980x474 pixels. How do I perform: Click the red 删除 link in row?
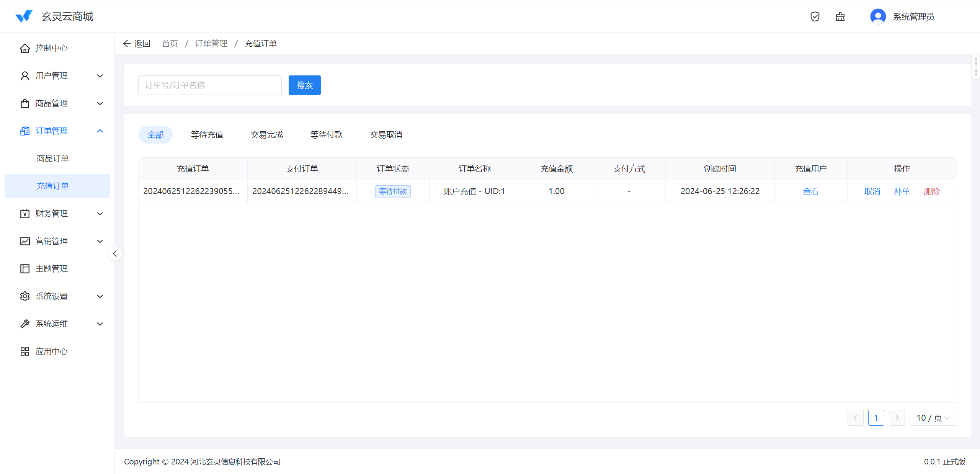click(x=931, y=191)
